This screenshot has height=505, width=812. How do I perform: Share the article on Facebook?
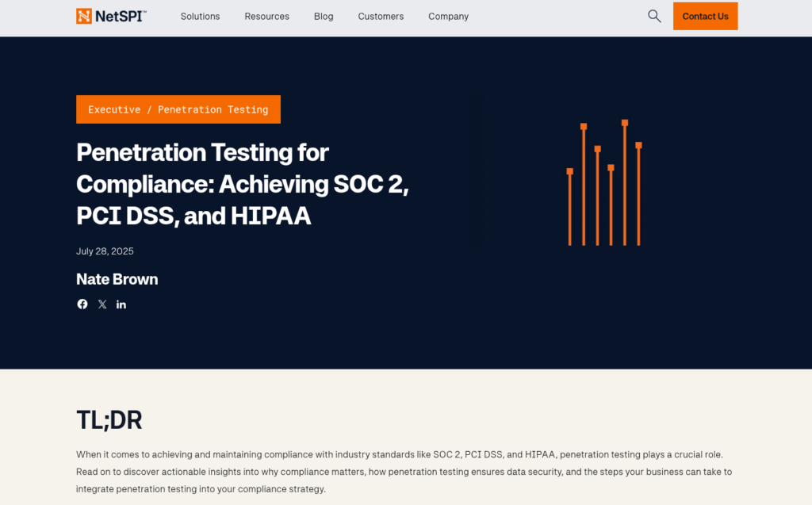click(82, 304)
